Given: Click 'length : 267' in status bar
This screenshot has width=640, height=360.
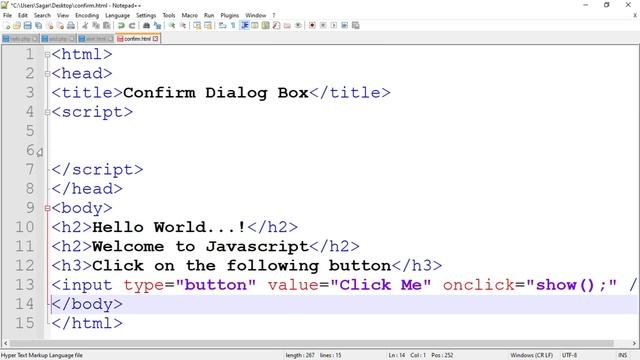Looking at the screenshot, I should 300,355.
